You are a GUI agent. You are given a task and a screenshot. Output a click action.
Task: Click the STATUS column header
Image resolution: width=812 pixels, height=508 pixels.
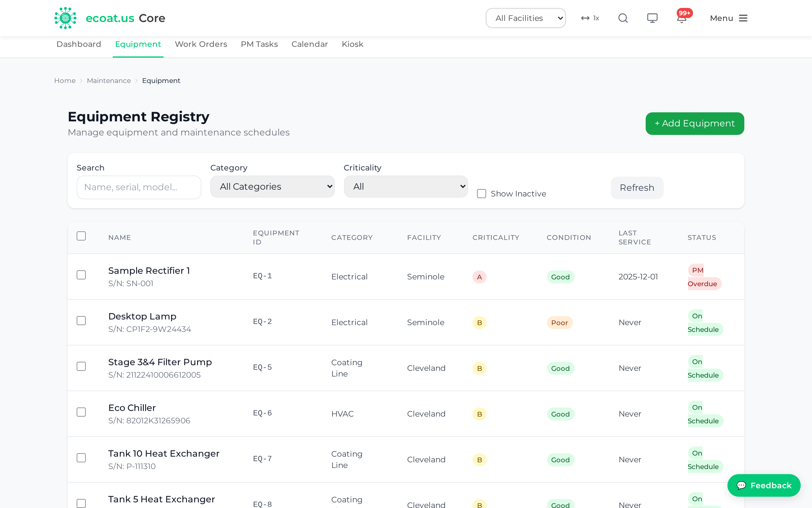[x=701, y=238]
